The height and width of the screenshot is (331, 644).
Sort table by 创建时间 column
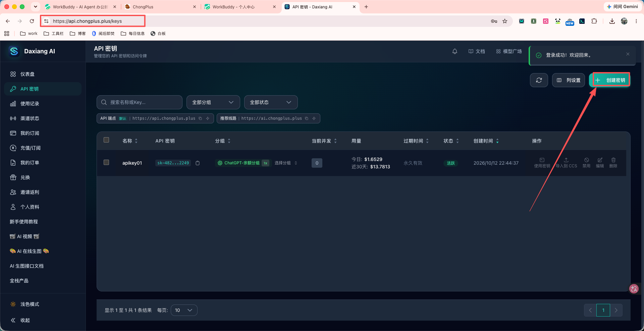pyautogui.click(x=486, y=141)
